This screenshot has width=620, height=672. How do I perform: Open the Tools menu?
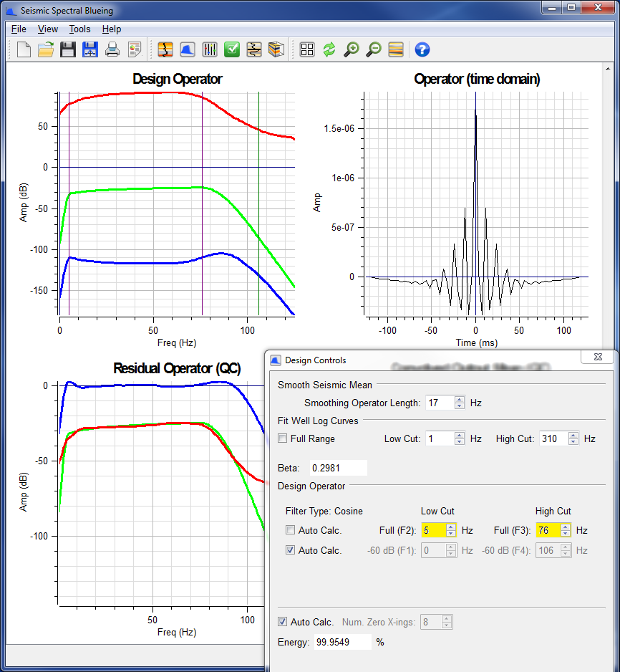click(79, 29)
